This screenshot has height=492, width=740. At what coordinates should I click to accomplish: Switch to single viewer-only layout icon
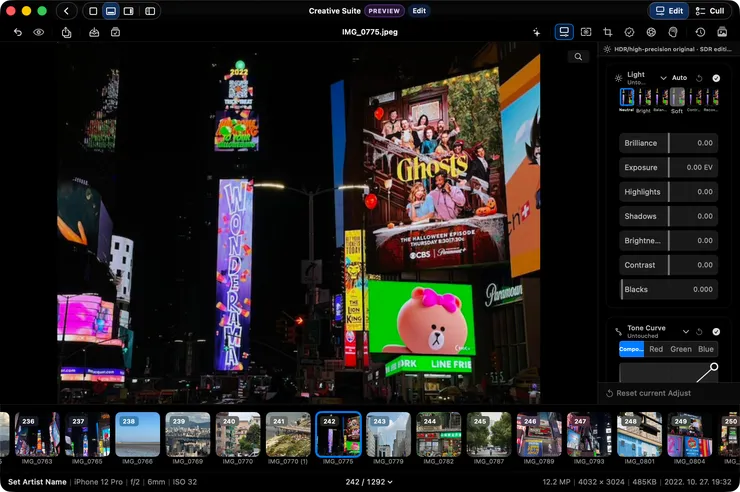click(93, 11)
